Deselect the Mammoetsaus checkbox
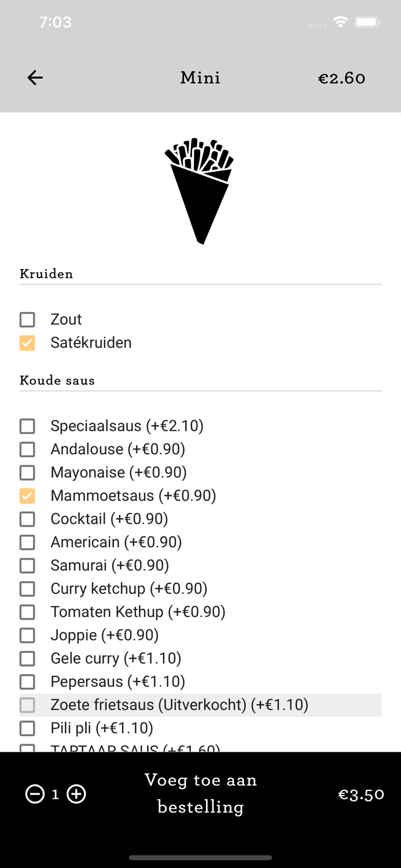Screen dimensions: 401x868 pyautogui.click(x=27, y=496)
